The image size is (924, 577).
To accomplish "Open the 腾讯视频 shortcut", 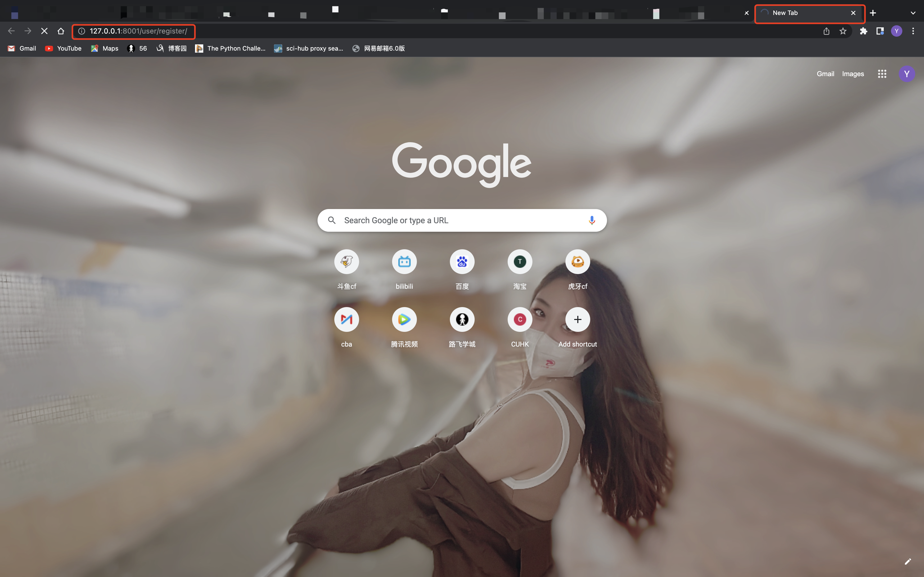I will tap(404, 328).
